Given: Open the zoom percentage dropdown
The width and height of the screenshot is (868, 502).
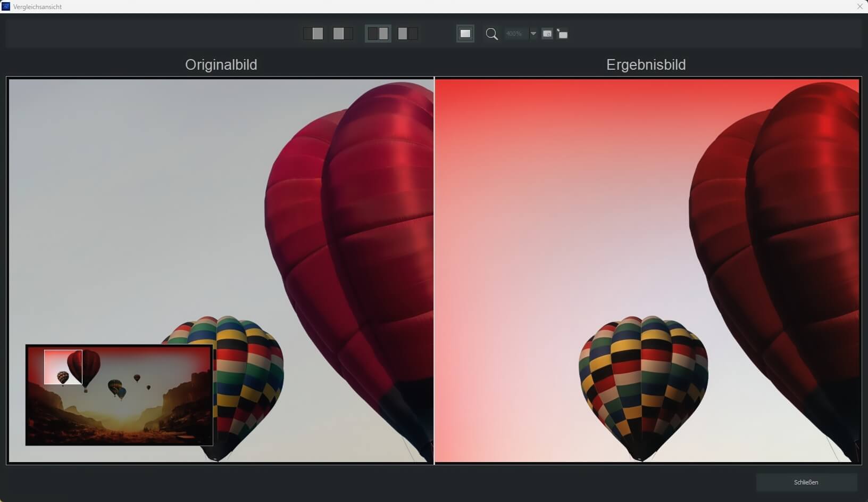Looking at the screenshot, I should [534, 33].
